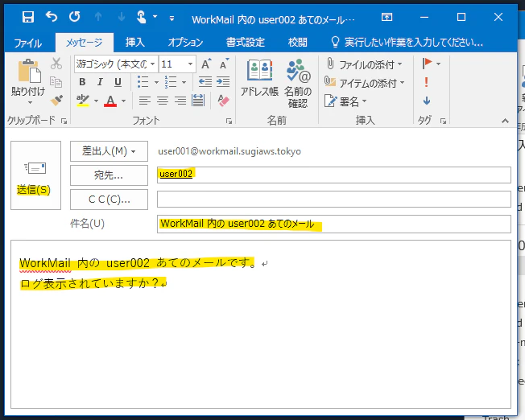The height and width of the screenshot is (420, 525).
Task: Open the 差出人(M) sender dropdown
Action: pos(109,151)
